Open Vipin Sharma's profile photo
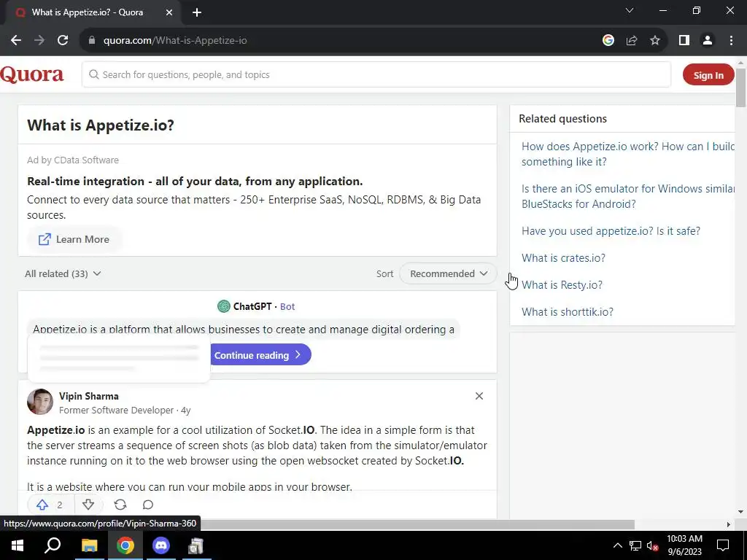The height and width of the screenshot is (560, 747). pos(40,402)
